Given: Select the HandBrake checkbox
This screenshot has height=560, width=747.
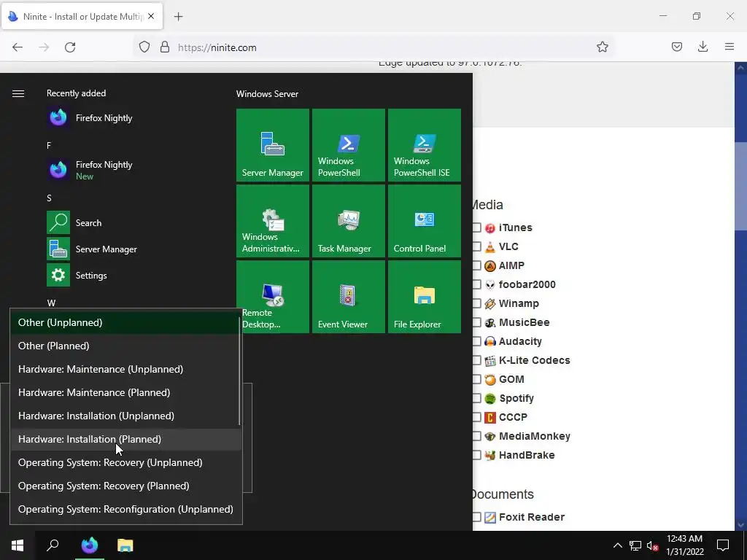Looking at the screenshot, I should click(476, 455).
